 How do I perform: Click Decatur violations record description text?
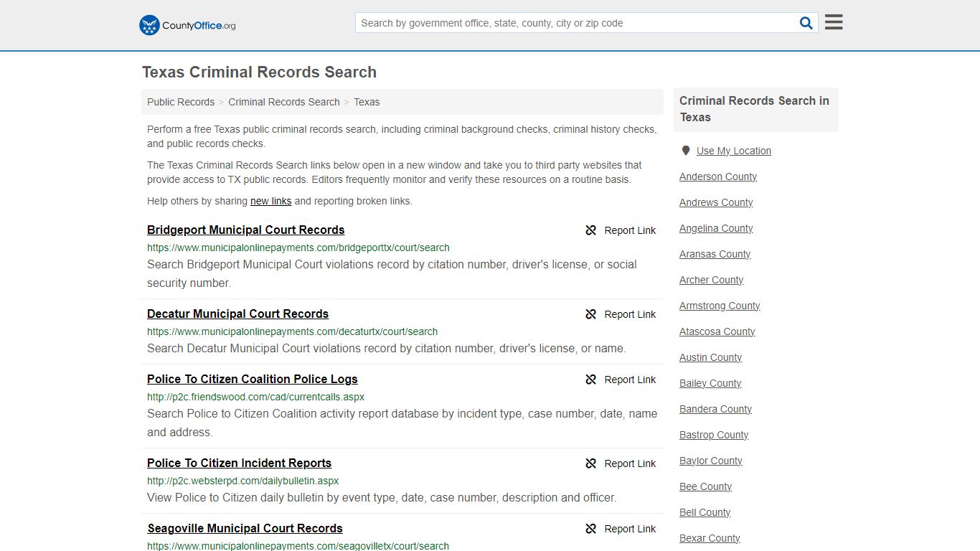tap(387, 348)
